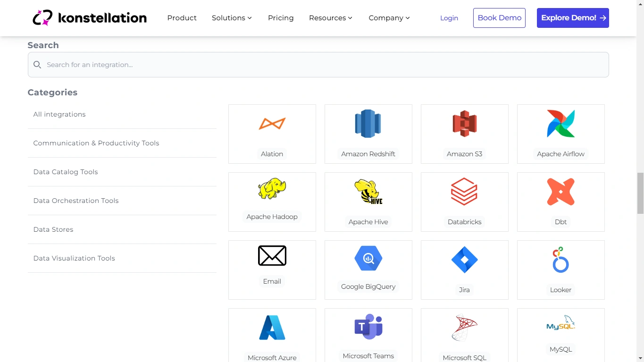Open the Alation integration label
Viewport: 644px width, 362px height.
(x=272, y=154)
